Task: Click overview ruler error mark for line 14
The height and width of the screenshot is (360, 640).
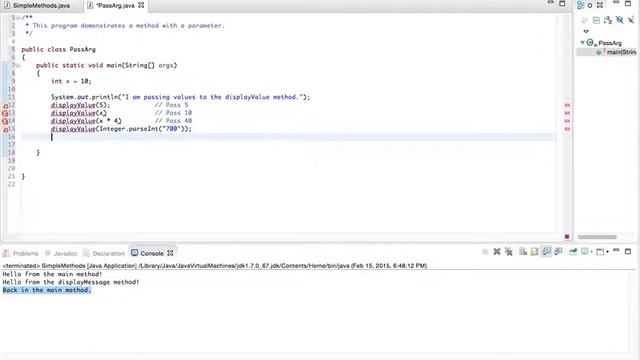Action: coord(567,121)
